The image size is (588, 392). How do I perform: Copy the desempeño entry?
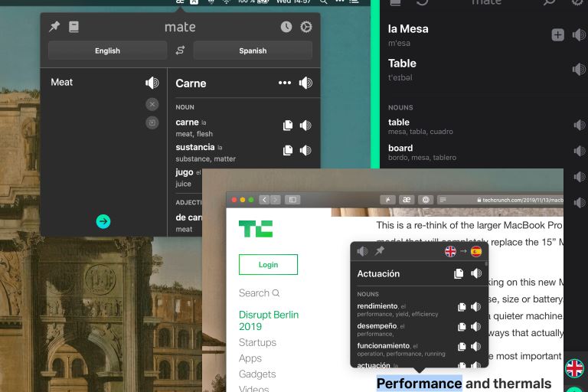[462, 327]
